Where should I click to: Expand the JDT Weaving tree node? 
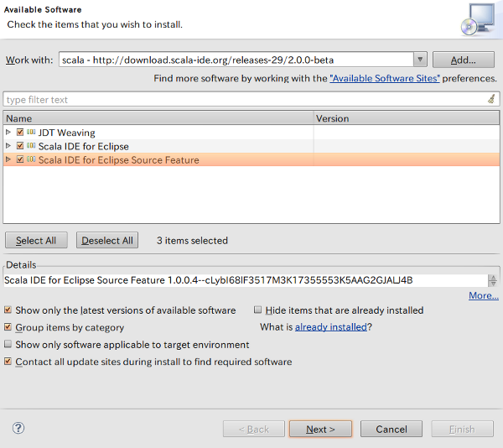tap(8, 132)
